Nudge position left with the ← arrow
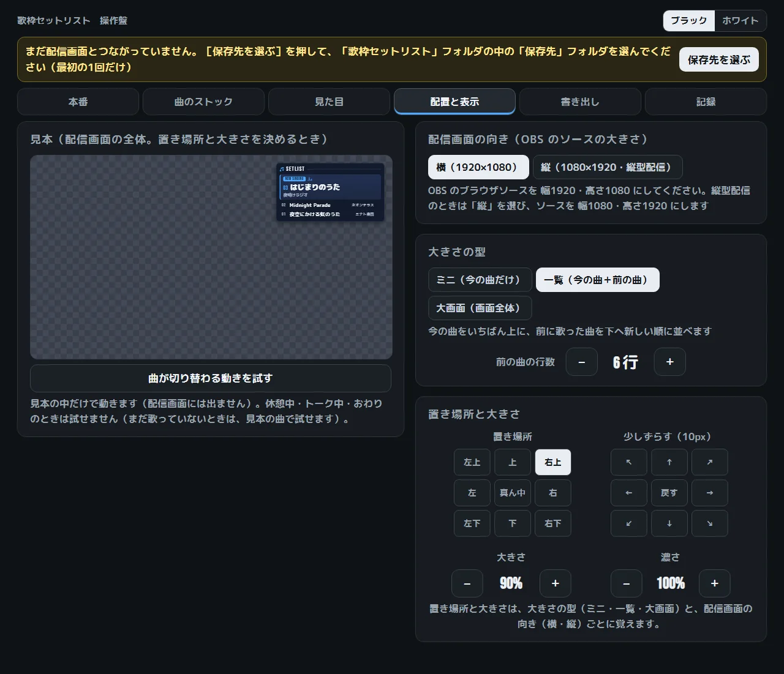784x674 pixels. coord(628,493)
